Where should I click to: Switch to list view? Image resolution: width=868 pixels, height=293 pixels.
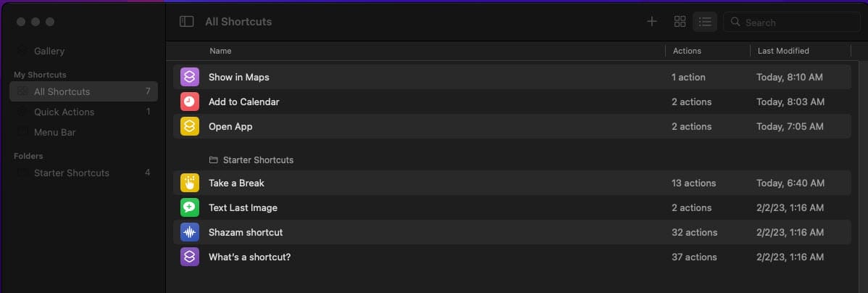click(705, 22)
